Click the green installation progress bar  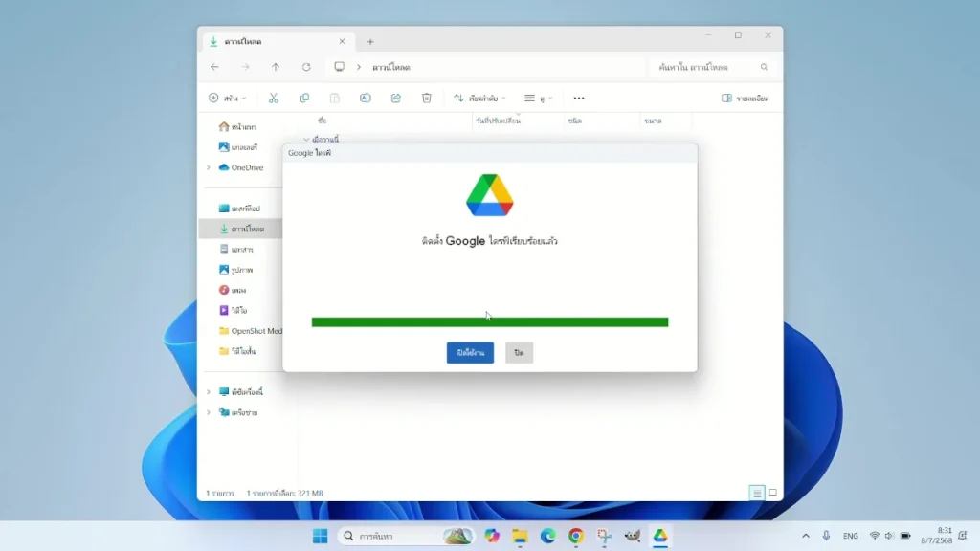coord(489,322)
